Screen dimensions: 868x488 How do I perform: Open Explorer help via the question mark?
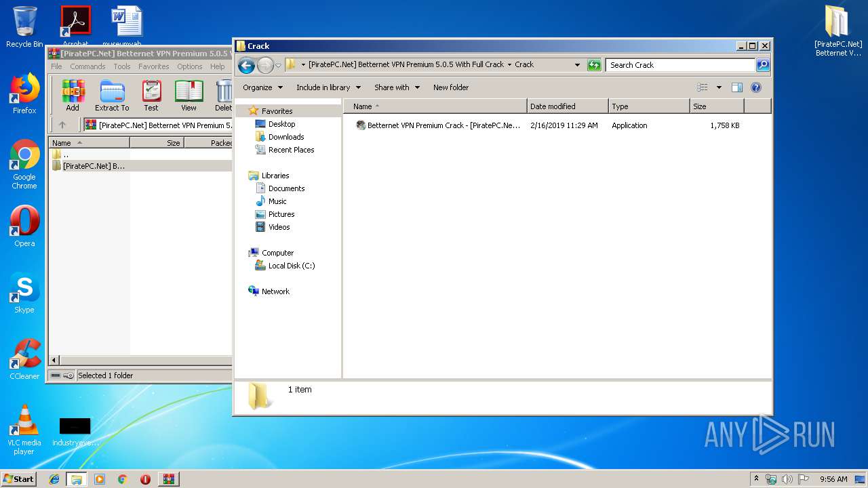click(756, 87)
